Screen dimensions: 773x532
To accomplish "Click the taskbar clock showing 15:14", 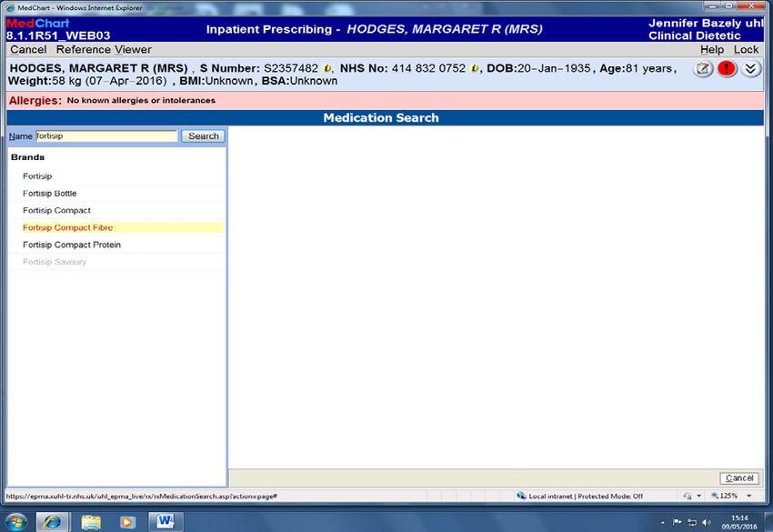I will 739,522.
